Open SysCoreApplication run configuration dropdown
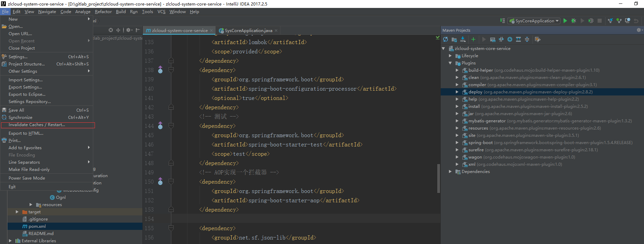The height and width of the screenshot is (244, 644). (x=534, y=21)
